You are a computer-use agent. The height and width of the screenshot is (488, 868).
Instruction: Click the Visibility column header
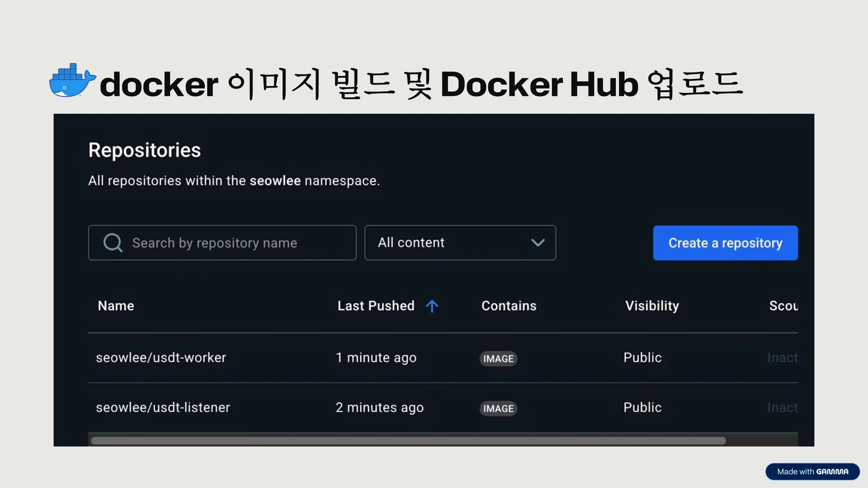pyautogui.click(x=652, y=306)
